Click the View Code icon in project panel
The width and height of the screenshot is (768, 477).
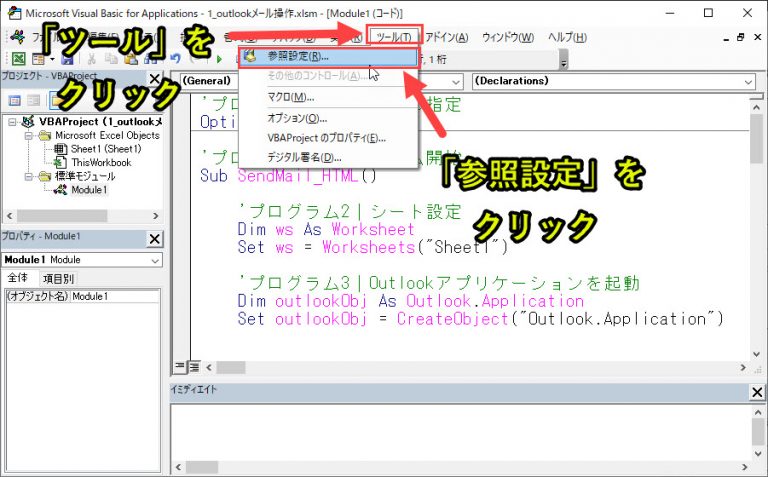tap(15, 100)
